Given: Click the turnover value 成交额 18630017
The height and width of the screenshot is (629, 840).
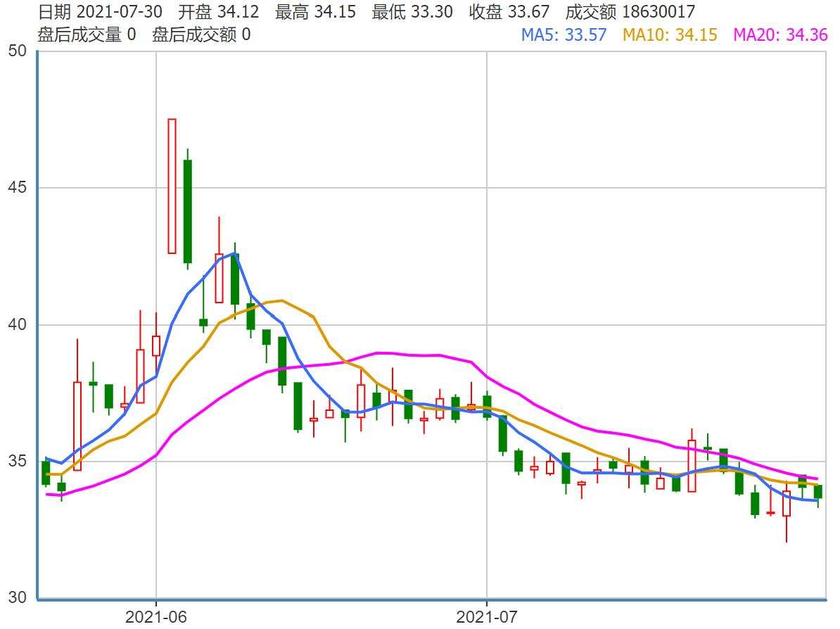Looking at the screenshot, I should coord(630,11).
